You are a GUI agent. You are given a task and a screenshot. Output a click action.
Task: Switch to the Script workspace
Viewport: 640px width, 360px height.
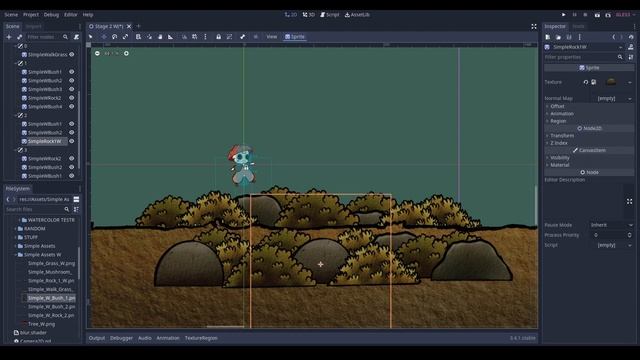click(x=329, y=15)
